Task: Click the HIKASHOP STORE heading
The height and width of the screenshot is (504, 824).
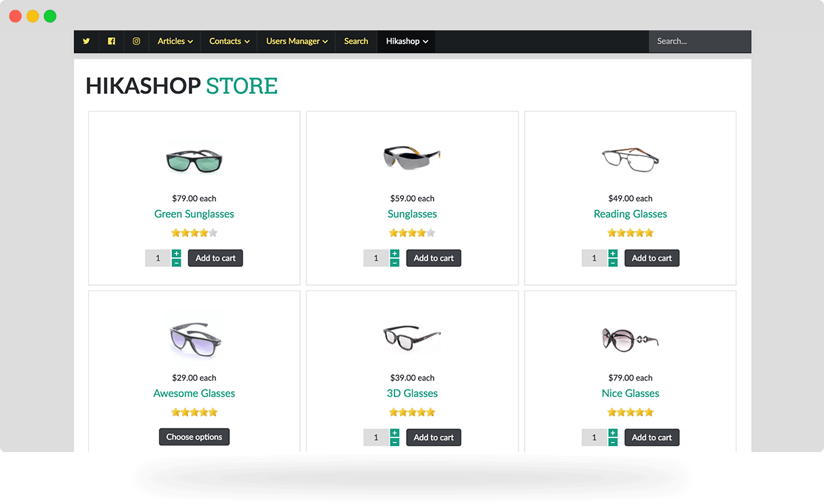Action: click(x=181, y=86)
